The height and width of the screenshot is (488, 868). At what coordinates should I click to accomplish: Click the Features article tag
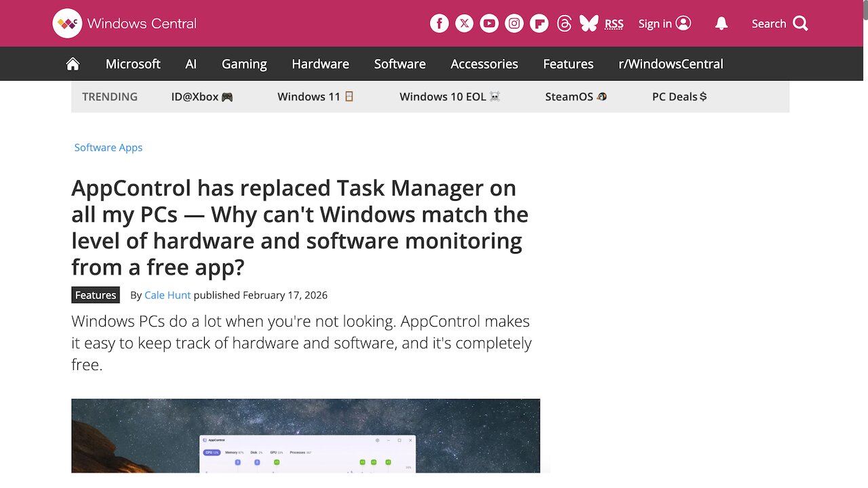(96, 295)
